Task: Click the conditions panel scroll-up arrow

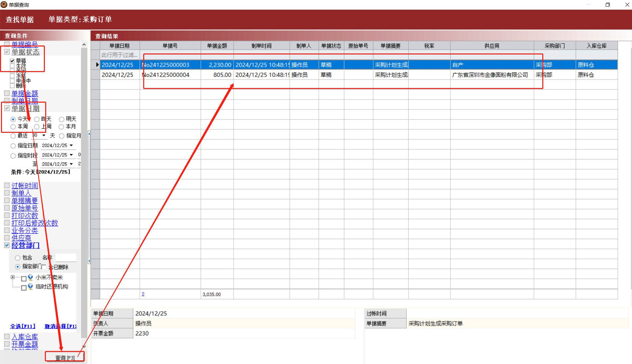Action: click(84, 45)
